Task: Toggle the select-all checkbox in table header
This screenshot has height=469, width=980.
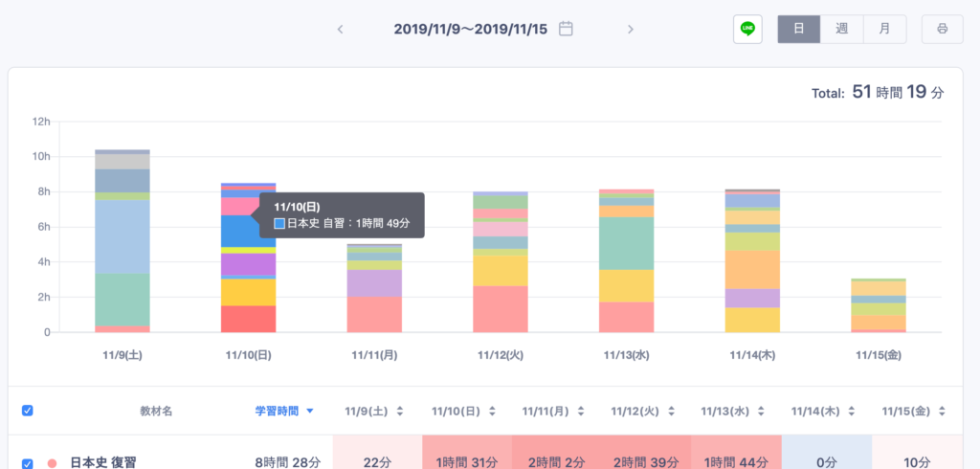Action: (28, 411)
